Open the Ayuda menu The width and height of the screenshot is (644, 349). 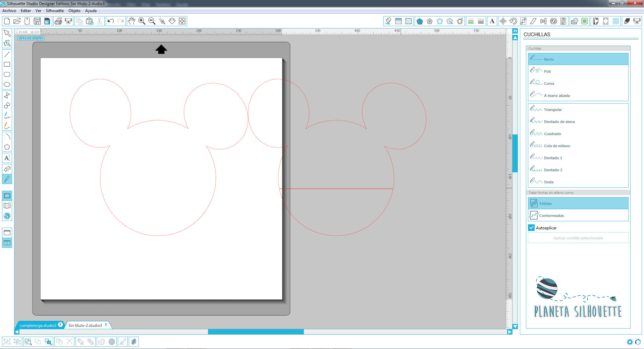click(x=91, y=11)
